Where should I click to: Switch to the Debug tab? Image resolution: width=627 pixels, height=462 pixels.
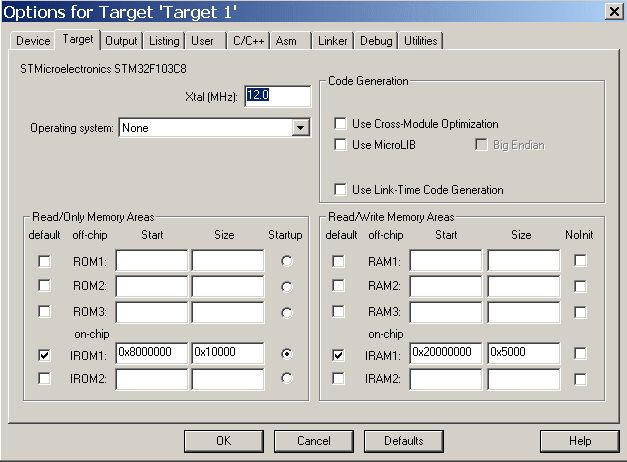376,41
